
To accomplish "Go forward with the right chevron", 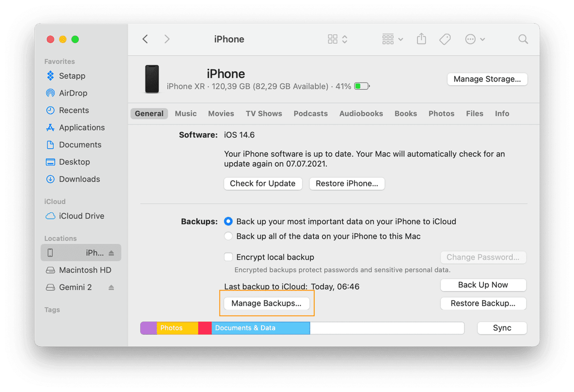I will click(167, 39).
